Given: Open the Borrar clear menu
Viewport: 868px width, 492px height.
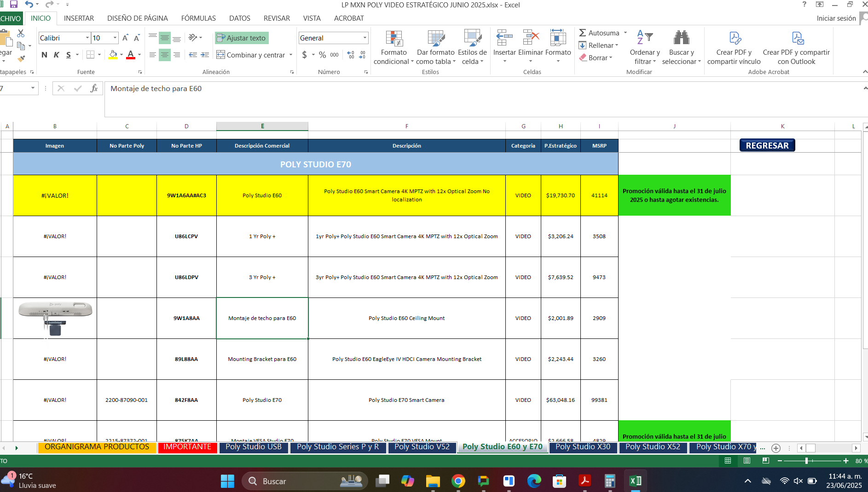Looking at the screenshot, I should 596,58.
